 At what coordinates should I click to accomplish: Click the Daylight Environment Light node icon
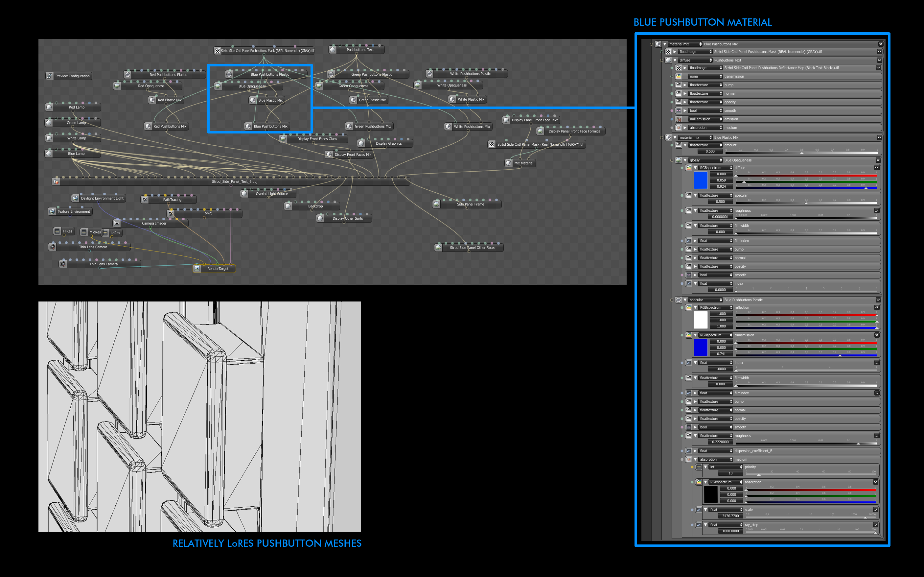tap(76, 198)
